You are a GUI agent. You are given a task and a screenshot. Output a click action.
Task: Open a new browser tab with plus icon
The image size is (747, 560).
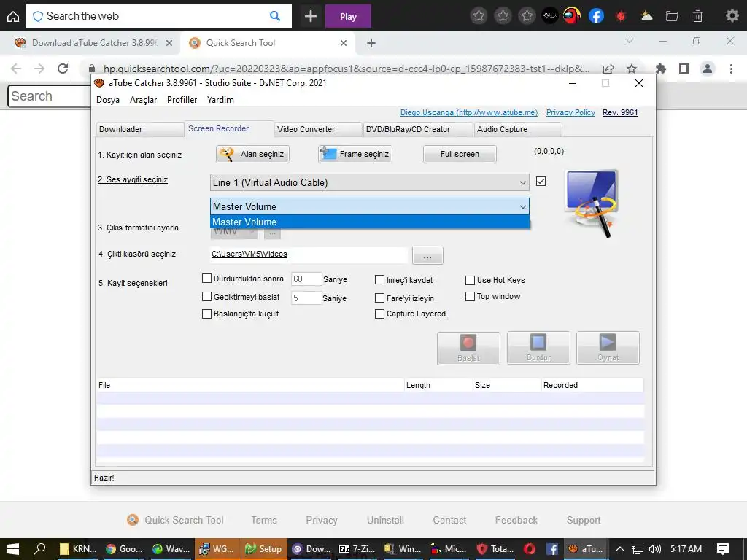(x=371, y=43)
